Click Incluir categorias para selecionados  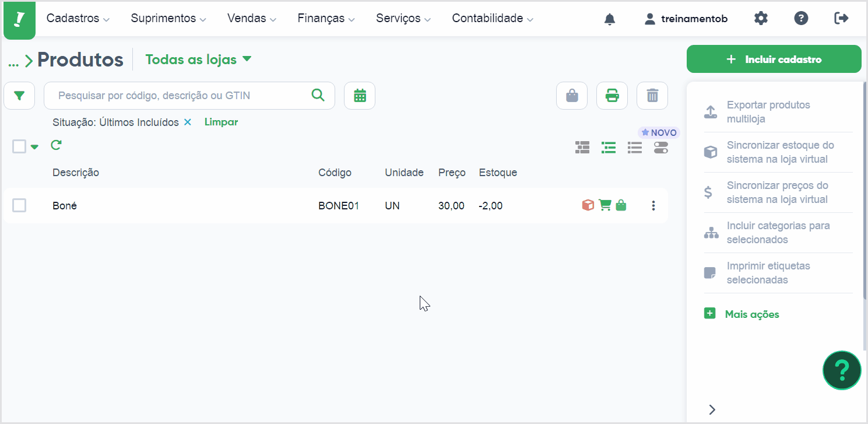(x=778, y=233)
